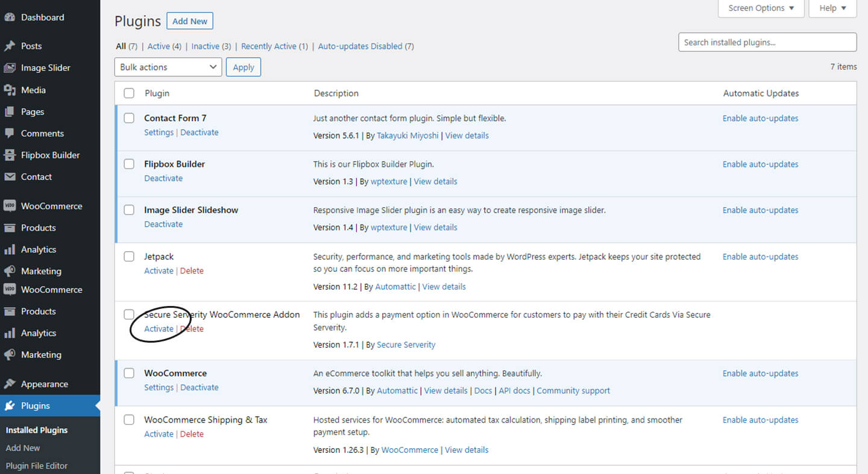Open the Takayuki Miyoshi author link
Image resolution: width=868 pixels, height=474 pixels.
pos(408,136)
